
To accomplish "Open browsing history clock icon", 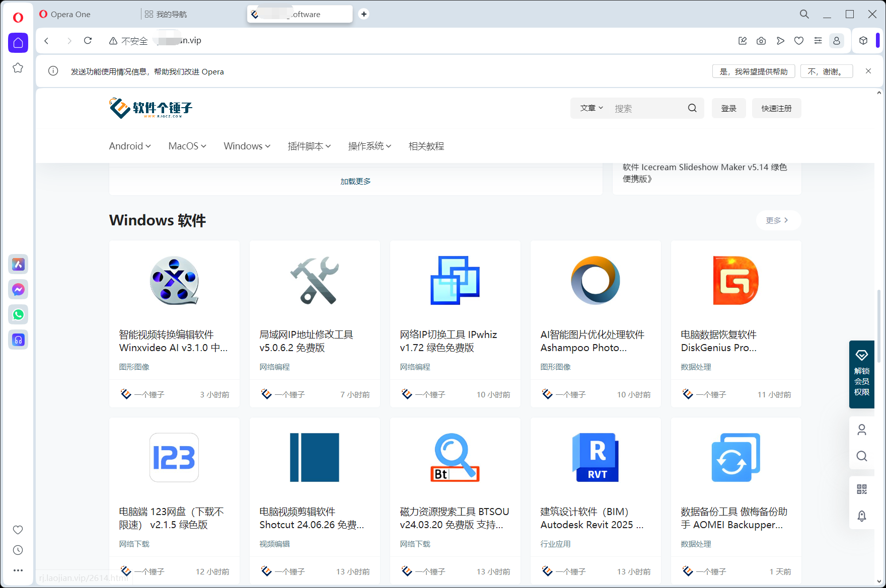I will point(18,550).
